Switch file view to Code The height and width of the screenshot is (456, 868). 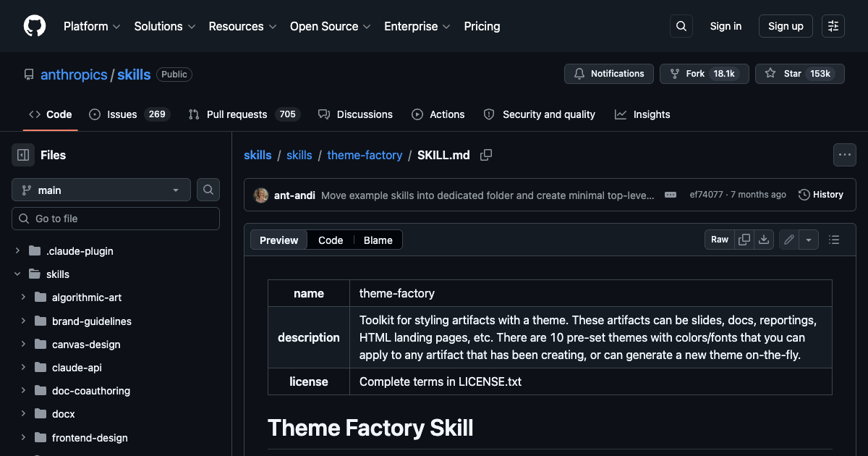point(331,240)
